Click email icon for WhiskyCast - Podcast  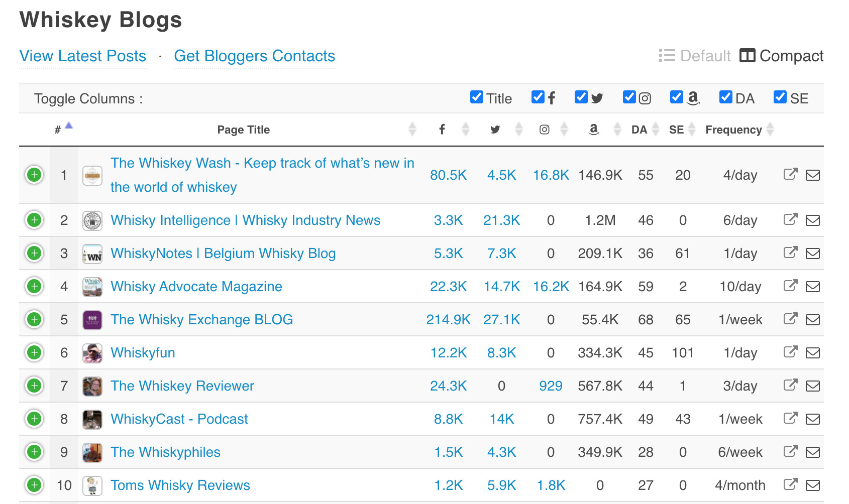click(813, 419)
